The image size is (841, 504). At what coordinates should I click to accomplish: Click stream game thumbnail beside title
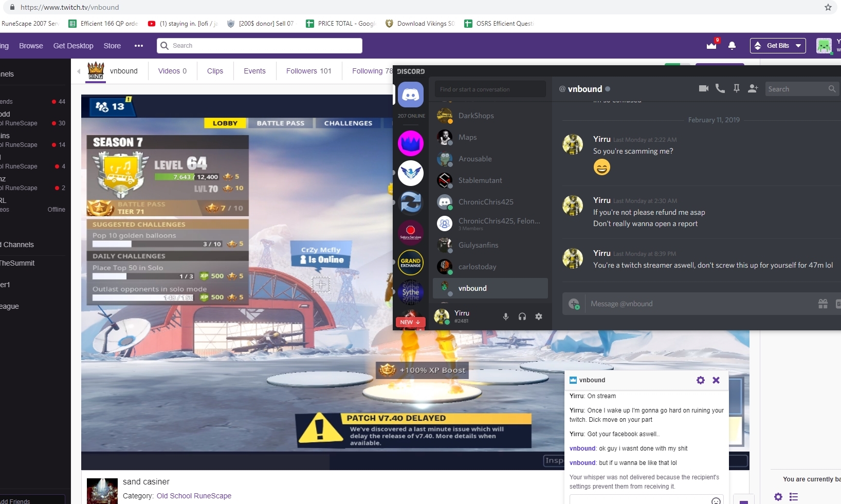102,491
